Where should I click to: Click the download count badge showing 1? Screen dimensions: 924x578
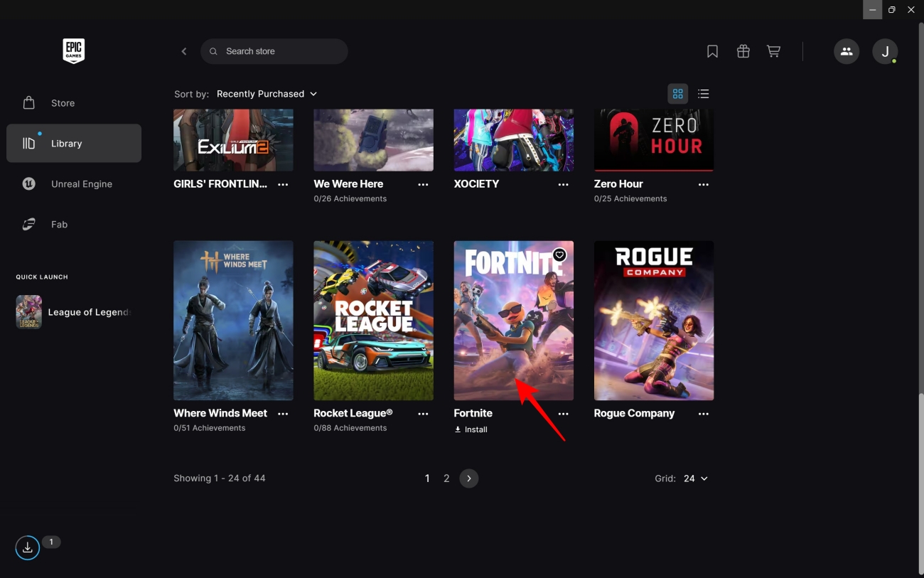pyautogui.click(x=51, y=542)
